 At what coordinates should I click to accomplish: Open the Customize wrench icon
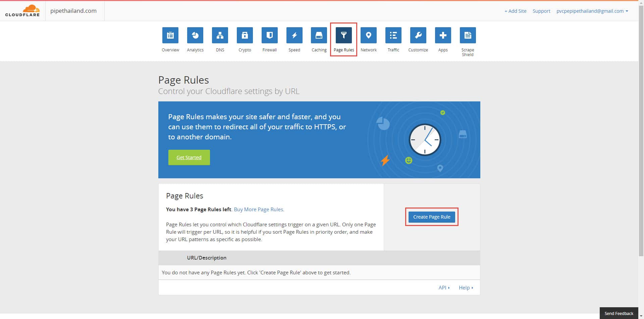pyautogui.click(x=418, y=35)
